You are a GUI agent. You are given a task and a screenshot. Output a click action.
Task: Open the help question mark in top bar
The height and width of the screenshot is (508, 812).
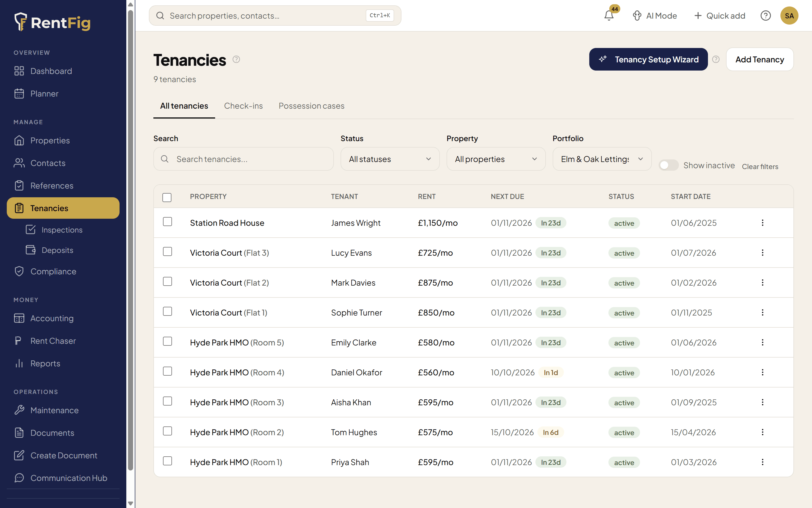coord(765,16)
